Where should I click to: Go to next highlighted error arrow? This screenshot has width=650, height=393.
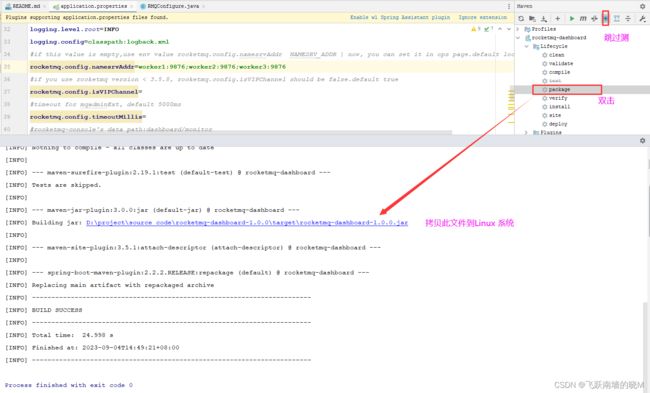coord(509,29)
